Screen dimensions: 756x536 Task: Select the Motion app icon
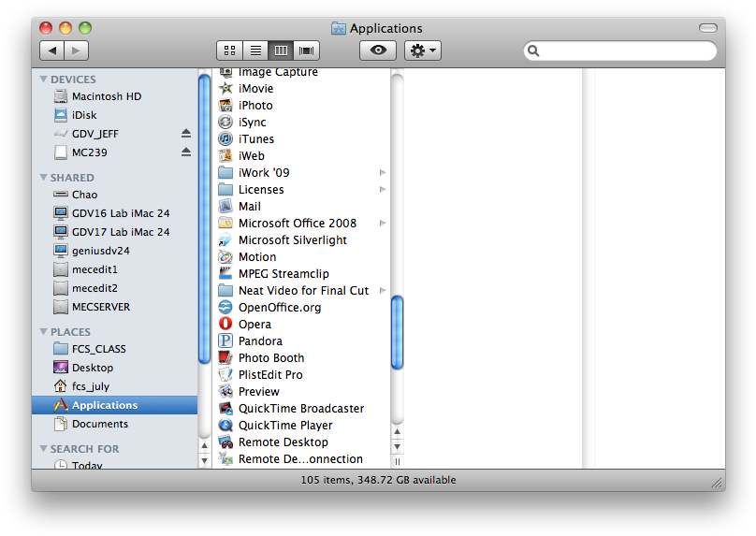click(225, 257)
